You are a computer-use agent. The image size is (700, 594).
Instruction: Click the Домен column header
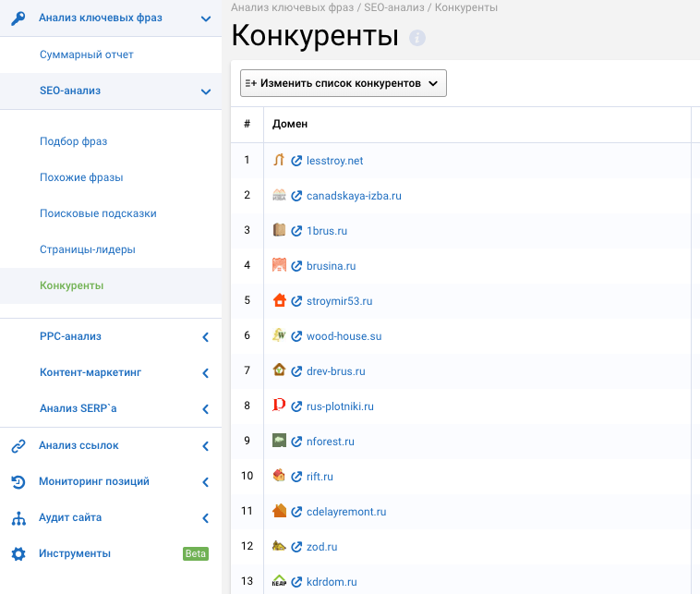[290, 124]
